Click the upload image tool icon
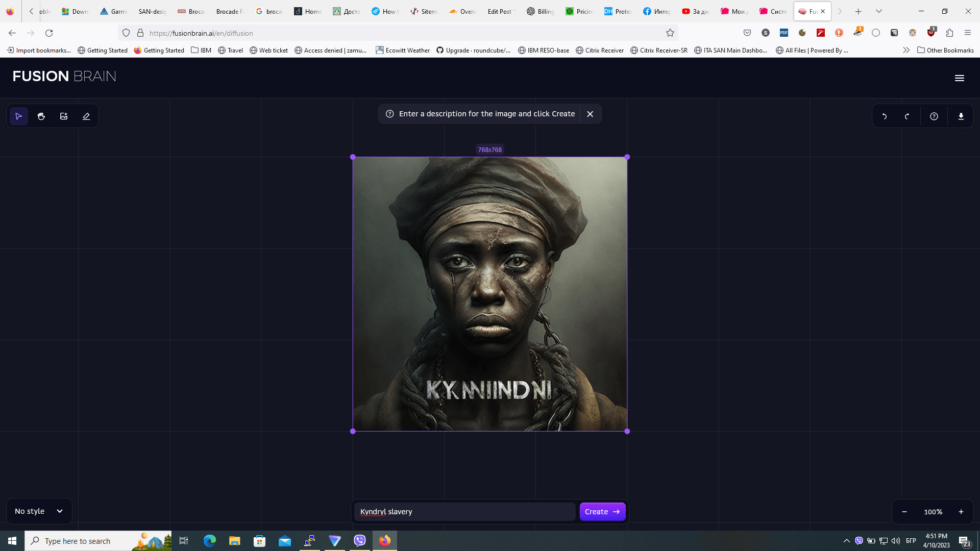 click(64, 116)
